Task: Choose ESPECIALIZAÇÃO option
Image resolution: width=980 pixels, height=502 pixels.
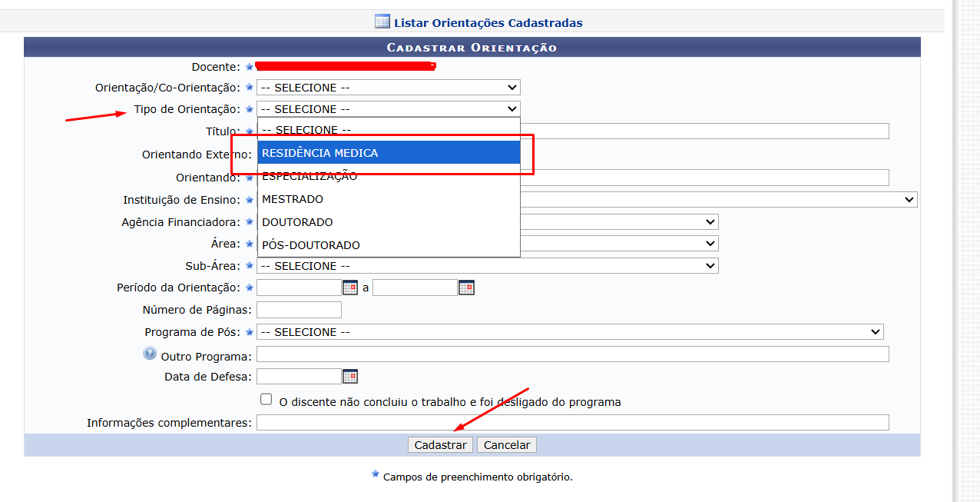Action: (389, 176)
